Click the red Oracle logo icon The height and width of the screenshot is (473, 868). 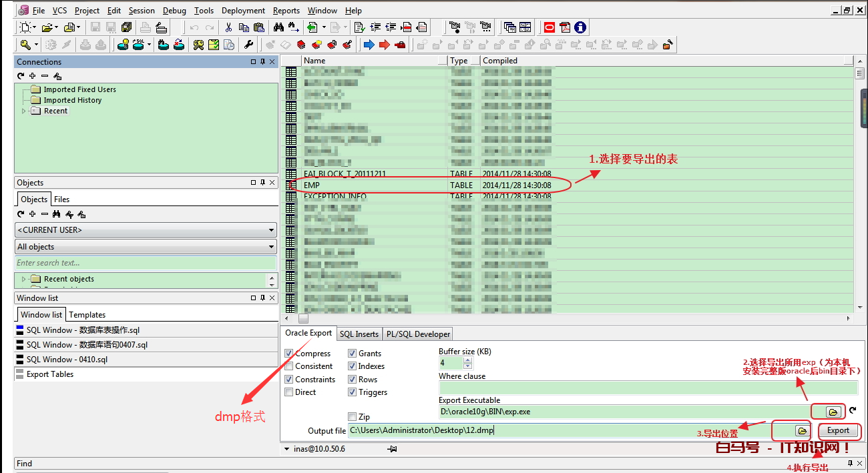[x=549, y=27]
